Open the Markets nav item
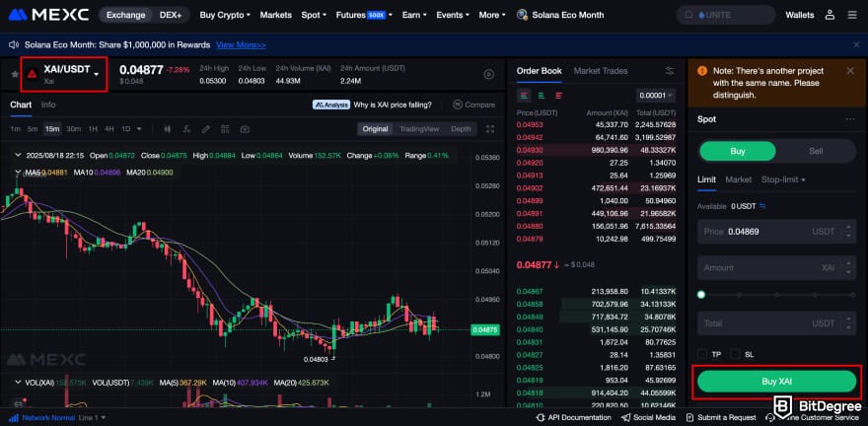 click(x=275, y=15)
